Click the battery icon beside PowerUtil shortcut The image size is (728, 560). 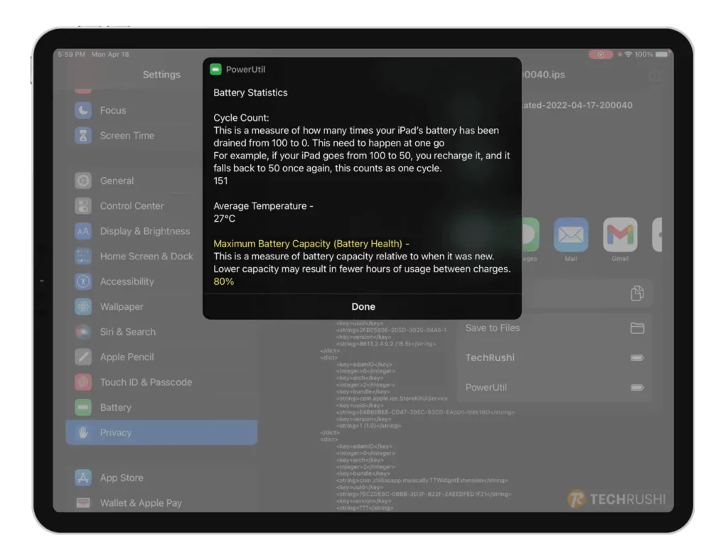[x=637, y=387]
